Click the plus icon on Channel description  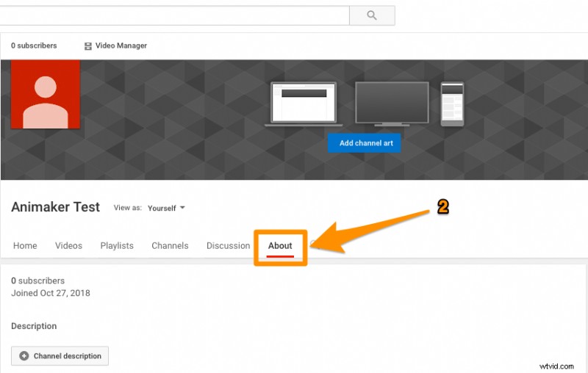click(24, 356)
